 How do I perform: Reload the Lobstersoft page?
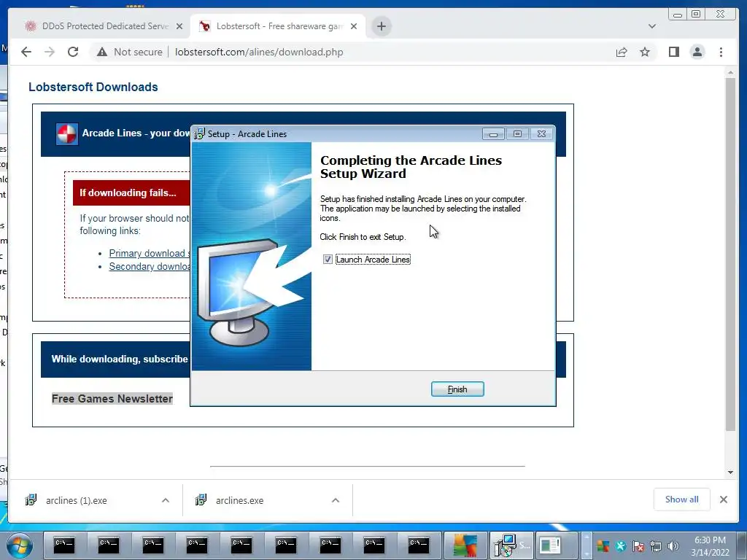pos(73,52)
